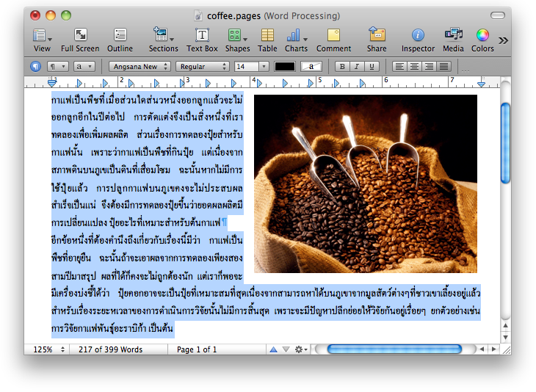Click the horizontal scroll left arrow
This screenshot has height=392, width=536.
[x=482, y=349]
